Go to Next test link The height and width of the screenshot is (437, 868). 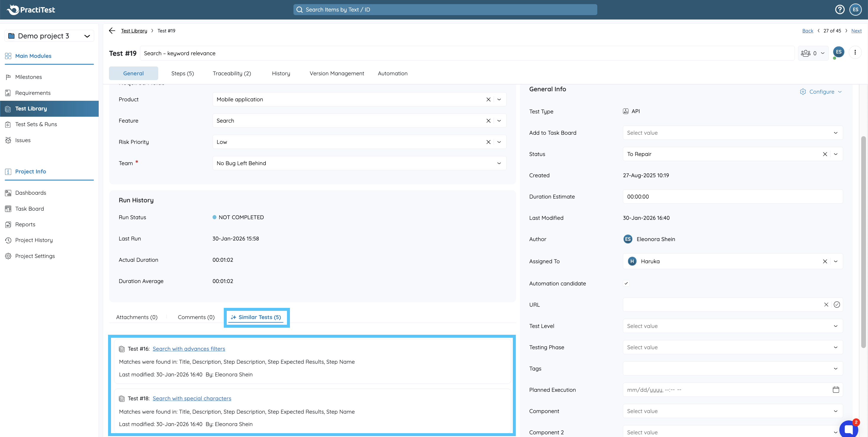point(856,31)
